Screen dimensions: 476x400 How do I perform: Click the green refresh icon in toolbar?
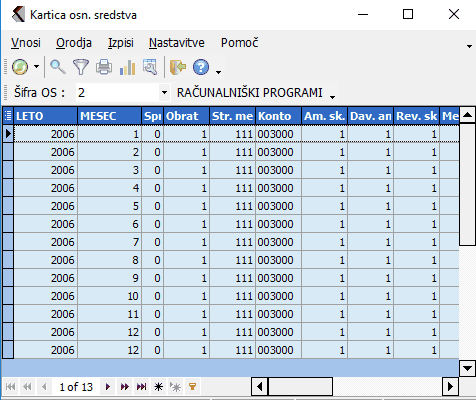[x=20, y=67]
